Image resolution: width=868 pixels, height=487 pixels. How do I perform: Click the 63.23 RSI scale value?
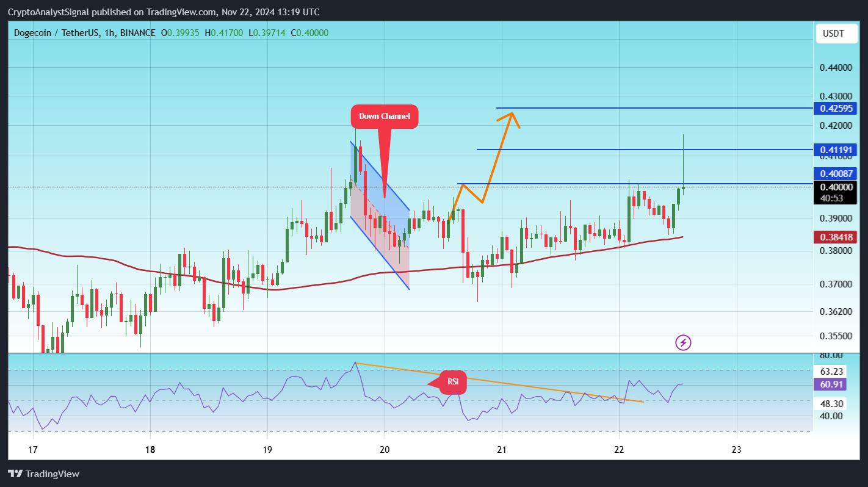pos(831,371)
